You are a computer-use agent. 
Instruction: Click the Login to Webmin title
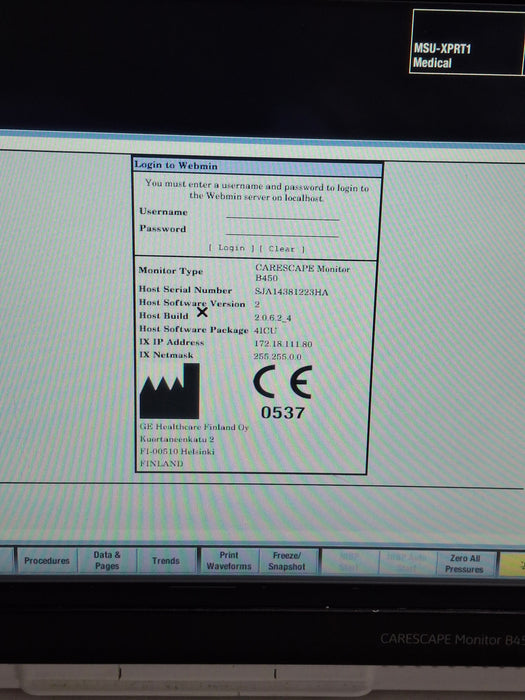tap(176, 165)
